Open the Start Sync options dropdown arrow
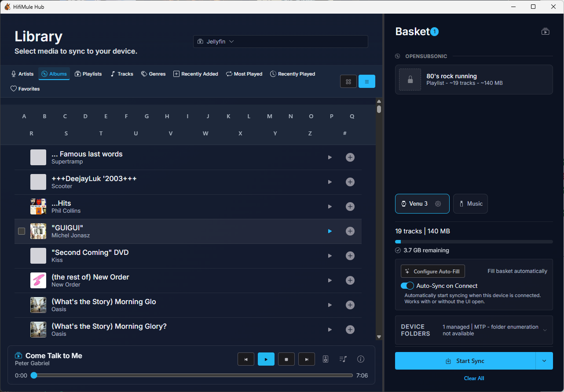This screenshot has height=392, width=564. click(544, 361)
